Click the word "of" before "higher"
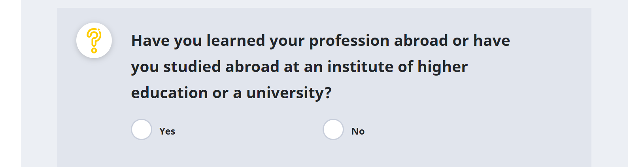644x167 pixels. (405, 67)
